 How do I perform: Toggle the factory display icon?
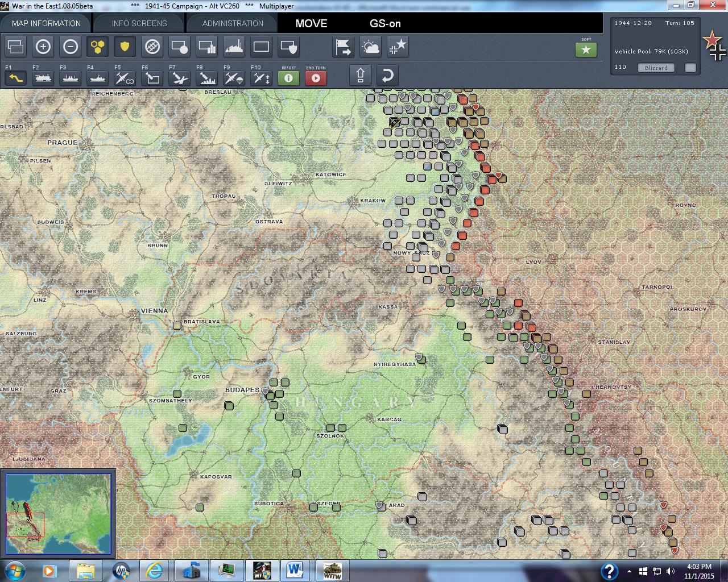pos(234,47)
